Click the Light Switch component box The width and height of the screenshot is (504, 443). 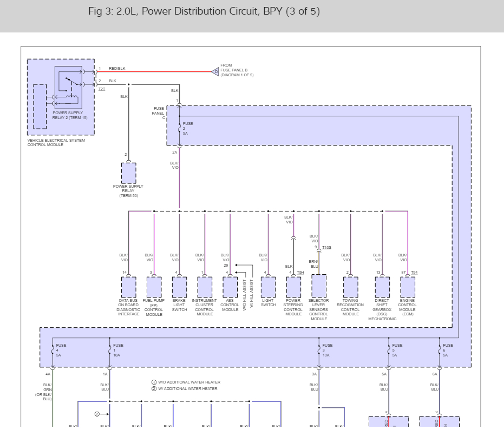(268, 287)
